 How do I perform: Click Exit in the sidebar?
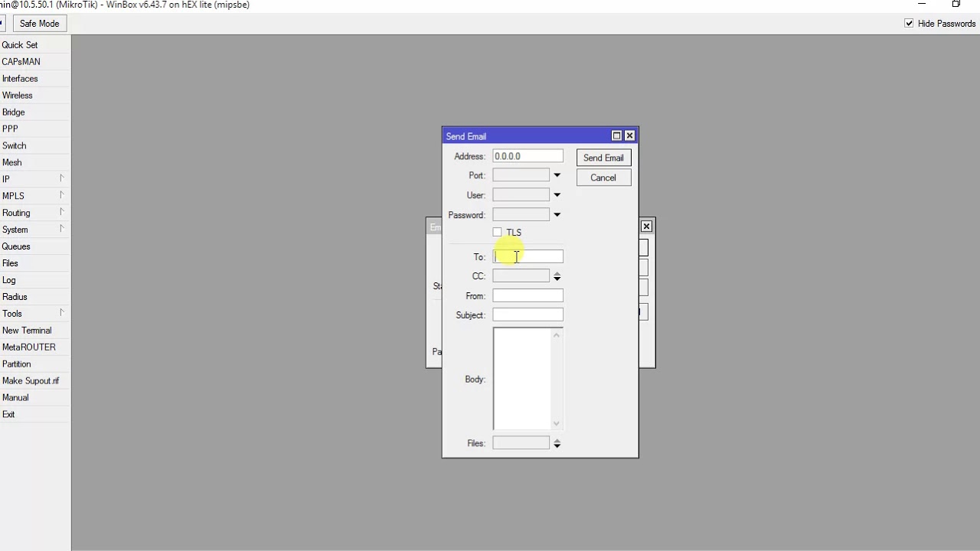[x=8, y=415]
